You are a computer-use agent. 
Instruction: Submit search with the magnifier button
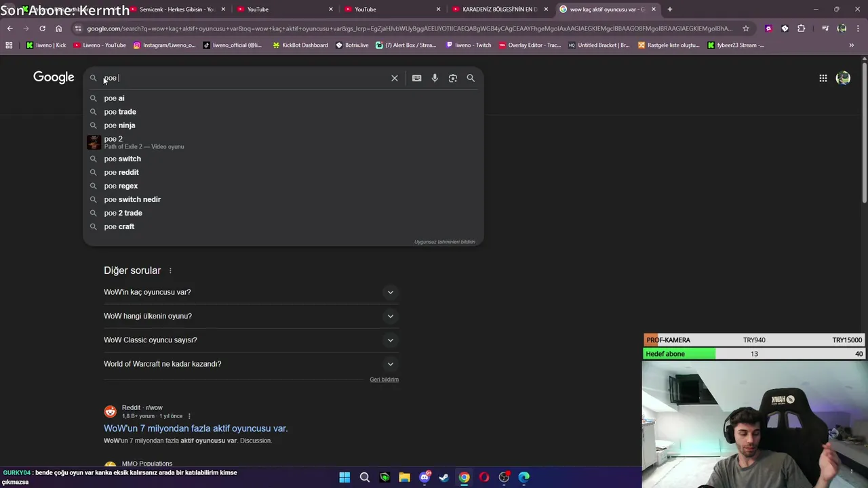471,78
